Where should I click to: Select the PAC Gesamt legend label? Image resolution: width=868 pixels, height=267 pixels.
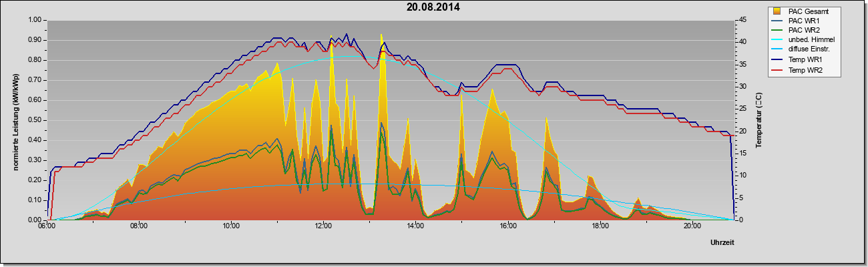[808, 11]
